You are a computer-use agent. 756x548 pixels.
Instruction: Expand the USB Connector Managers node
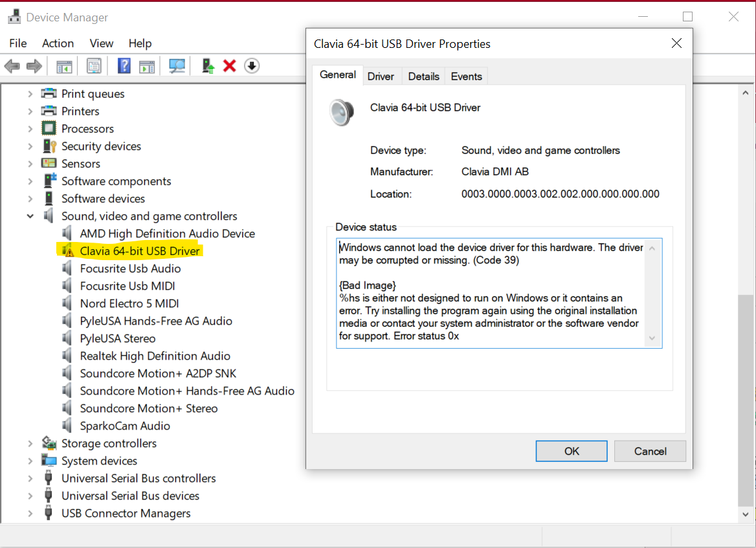30,513
